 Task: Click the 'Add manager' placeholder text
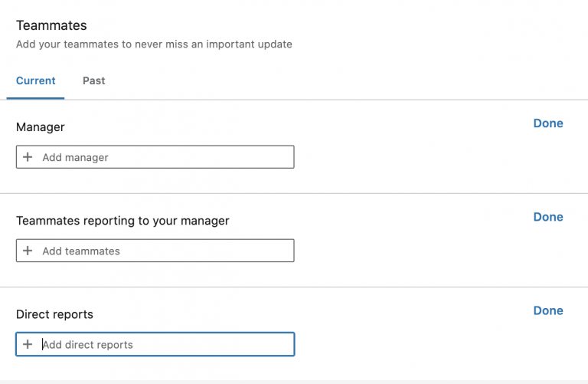[x=75, y=157]
